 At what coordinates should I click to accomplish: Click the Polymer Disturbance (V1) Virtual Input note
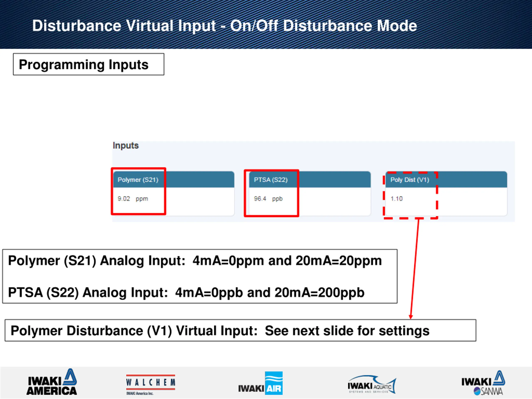[x=220, y=330]
